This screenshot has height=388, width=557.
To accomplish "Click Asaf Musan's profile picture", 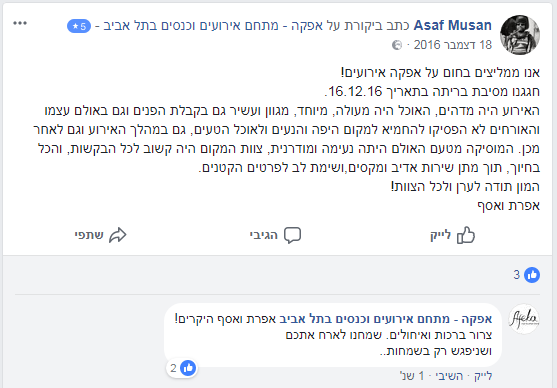I will point(520,35).
